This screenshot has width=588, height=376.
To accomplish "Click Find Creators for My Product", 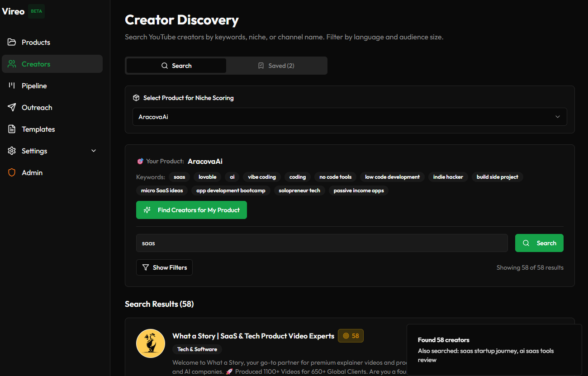I will pos(191,210).
